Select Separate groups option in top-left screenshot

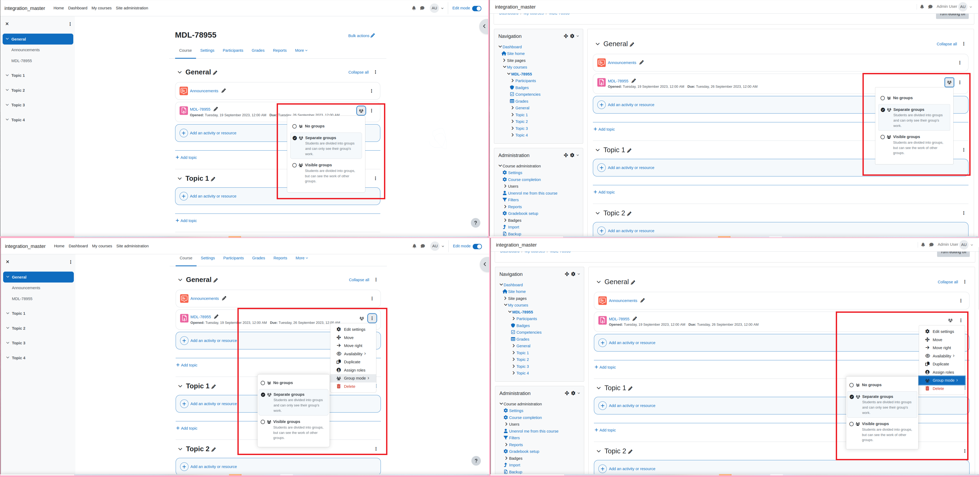click(x=326, y=146)
